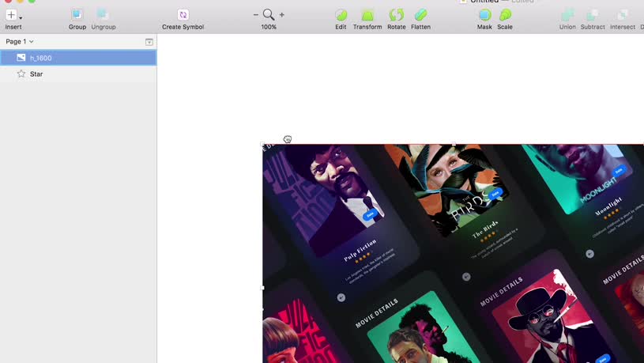Zoom in with the plus button
The width and height of the screenshot is (644, 363).
click(282, 15)
